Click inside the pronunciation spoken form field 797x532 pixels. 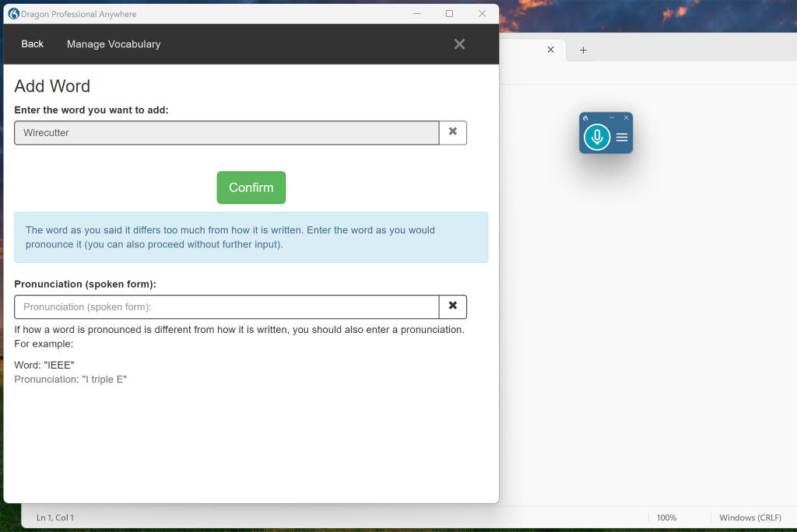[226, 306]
